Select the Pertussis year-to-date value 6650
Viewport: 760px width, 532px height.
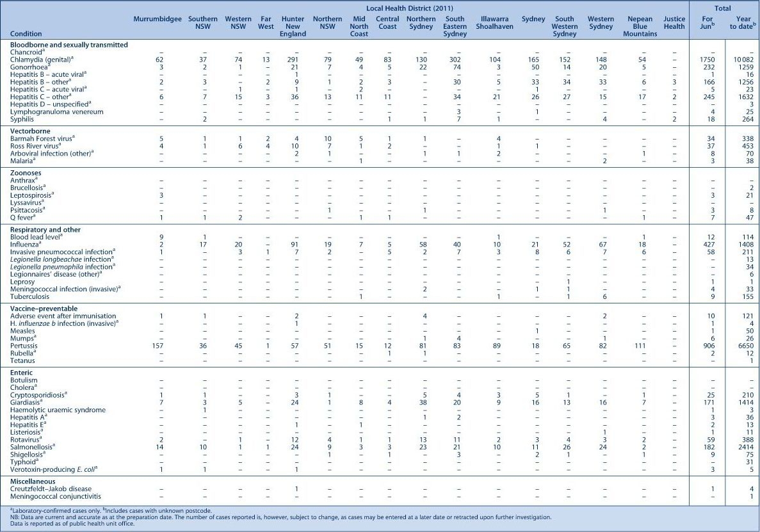[746, 346]
